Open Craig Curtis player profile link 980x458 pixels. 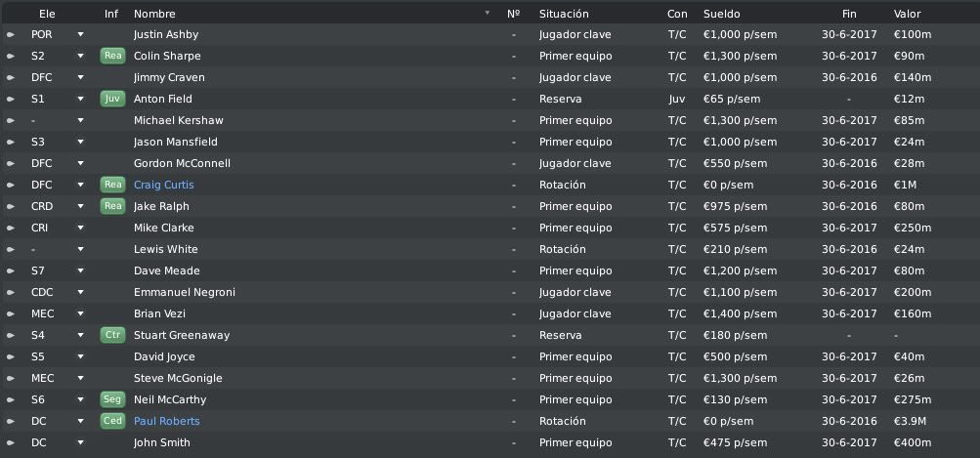coord(164,185)
